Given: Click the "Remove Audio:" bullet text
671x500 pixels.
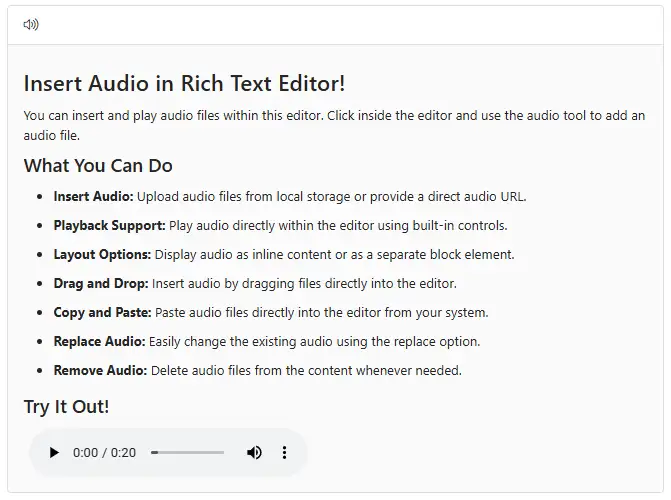Looking at the screenshot, I should tap(100, 370).
